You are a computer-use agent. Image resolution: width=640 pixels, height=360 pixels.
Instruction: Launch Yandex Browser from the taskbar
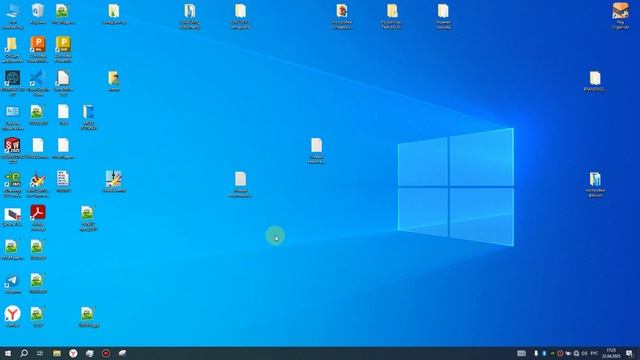pyautogui.click(x=73, y=353)
